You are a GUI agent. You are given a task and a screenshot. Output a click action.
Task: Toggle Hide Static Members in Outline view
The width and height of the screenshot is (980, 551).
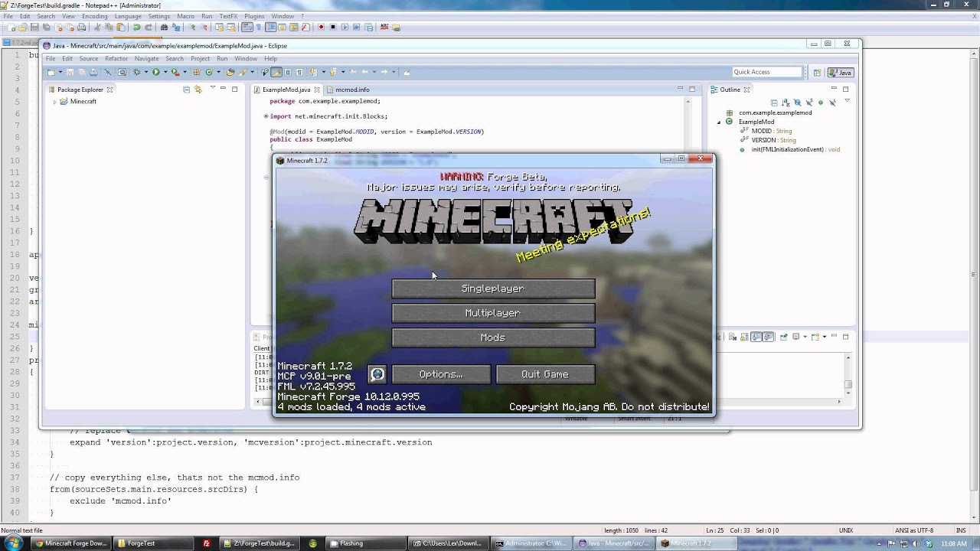[x=809, y=103]
